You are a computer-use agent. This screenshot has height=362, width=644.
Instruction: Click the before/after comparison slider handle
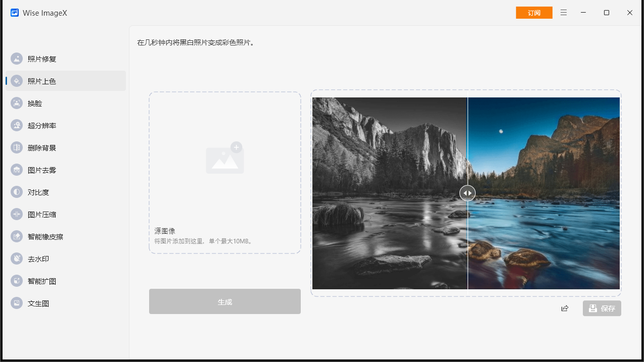coord(468,193)
